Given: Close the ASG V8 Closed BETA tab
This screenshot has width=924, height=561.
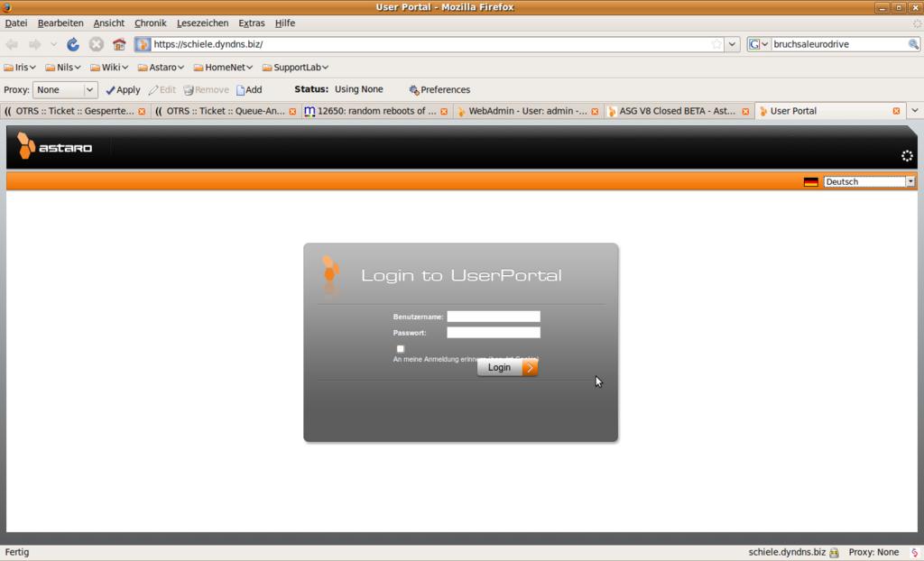Looking at the screenshot, I should click(745, 111).
